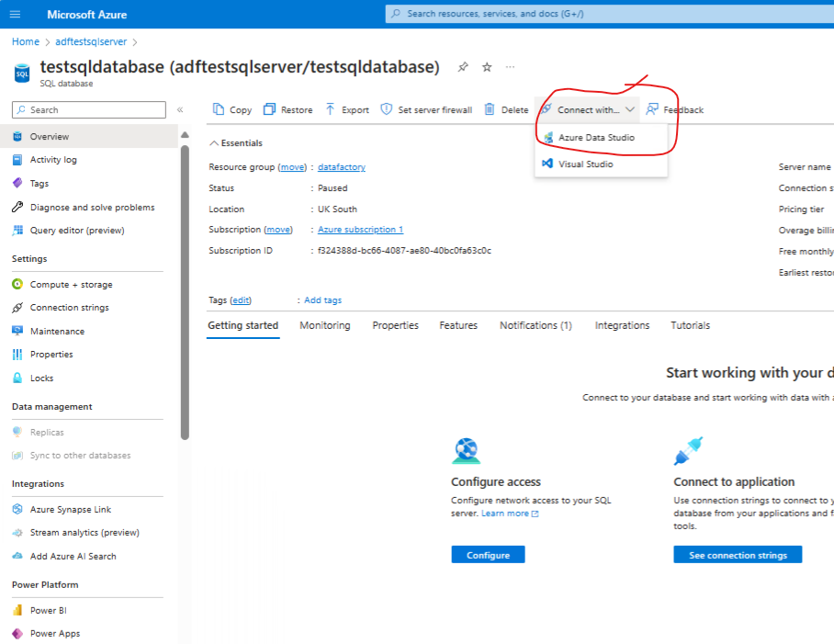Click the Microsoft Azure portal title

[x=86, y=15]
